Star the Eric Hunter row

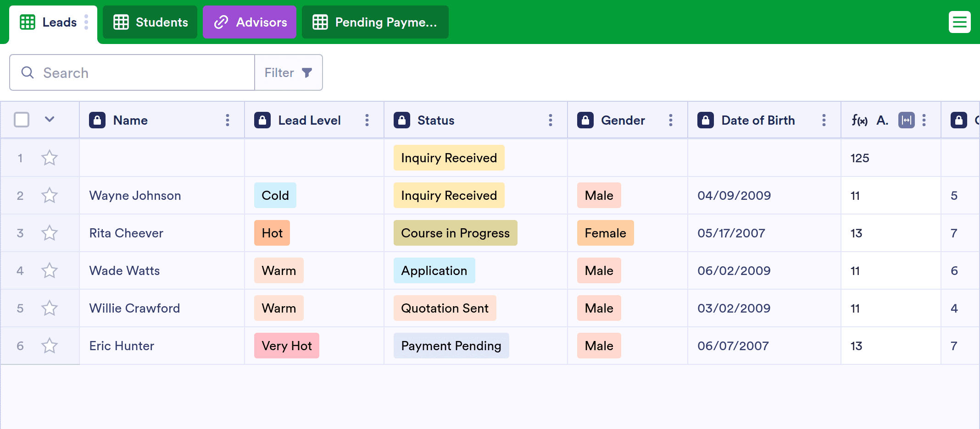(x=50, y=346)
